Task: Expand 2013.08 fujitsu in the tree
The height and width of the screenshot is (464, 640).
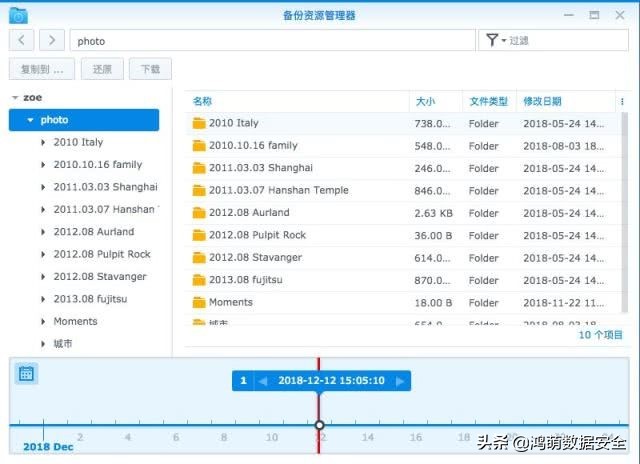Action: point(43,300)
